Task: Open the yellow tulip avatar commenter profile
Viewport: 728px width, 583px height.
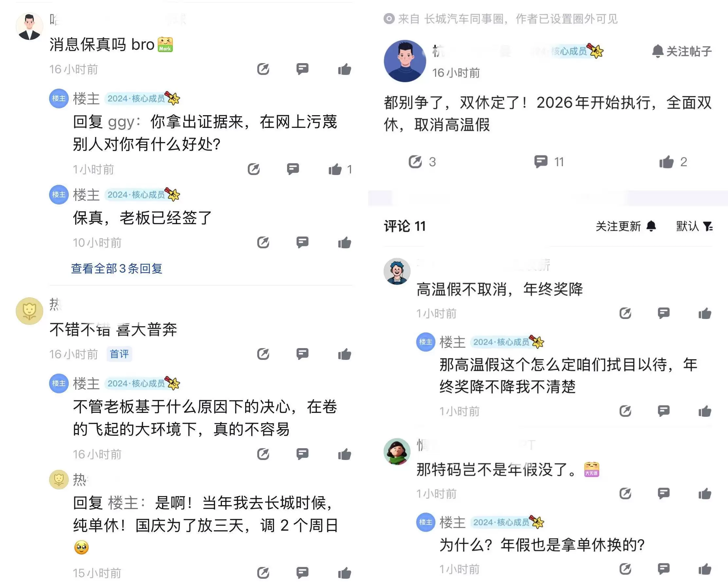Action: [29, 311]
